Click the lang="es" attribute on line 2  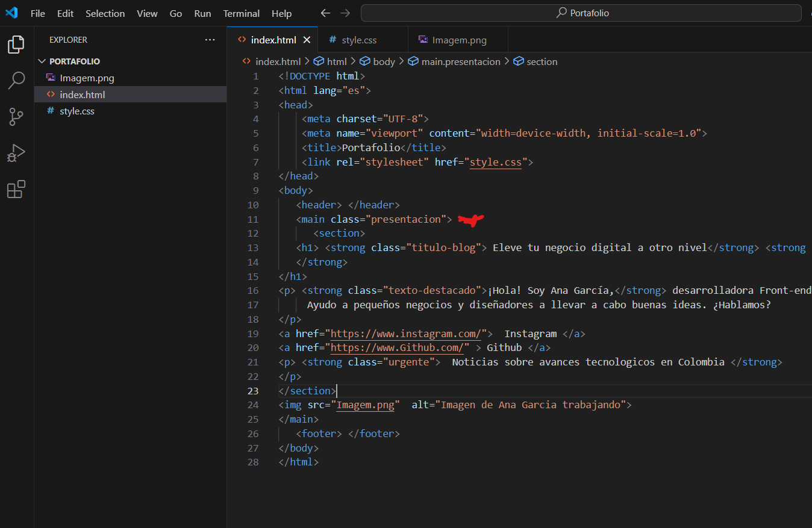[339, 90]
